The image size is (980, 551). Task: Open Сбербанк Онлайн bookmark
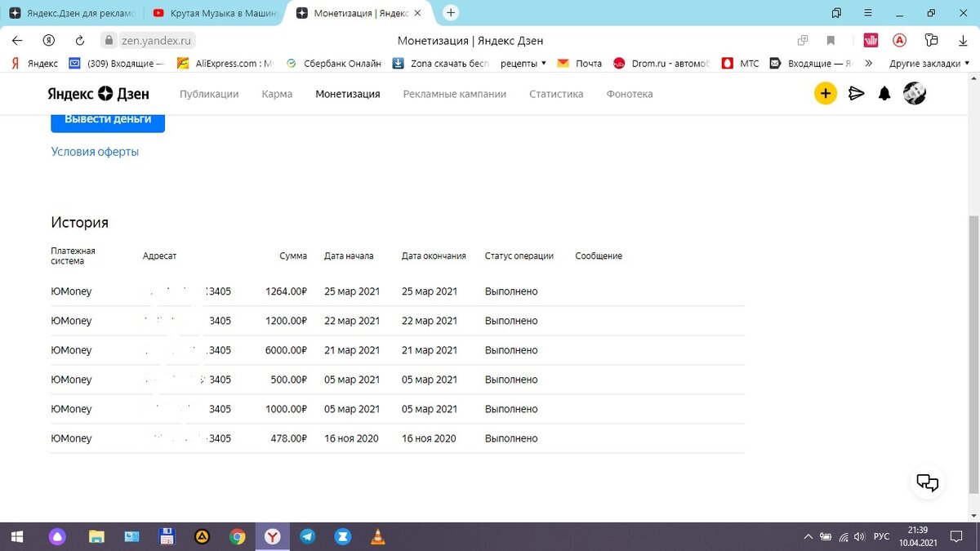(333, 63)
